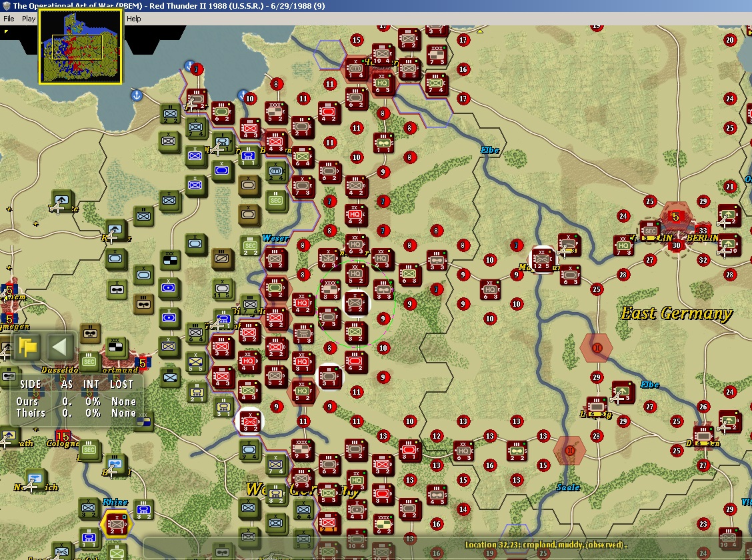Select the Soviet air unit northeast of Leipzig
This screenshot has height=560, width=752.
point(623,392)
